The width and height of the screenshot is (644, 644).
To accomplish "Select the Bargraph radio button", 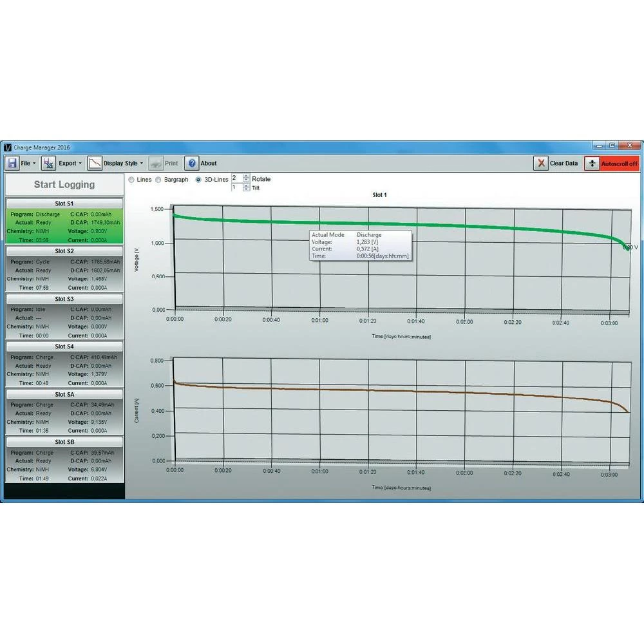I will 158,180.
